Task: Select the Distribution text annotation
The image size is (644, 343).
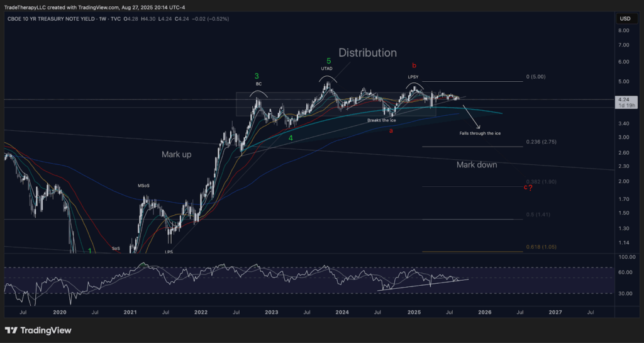Action: click(367, 53)
